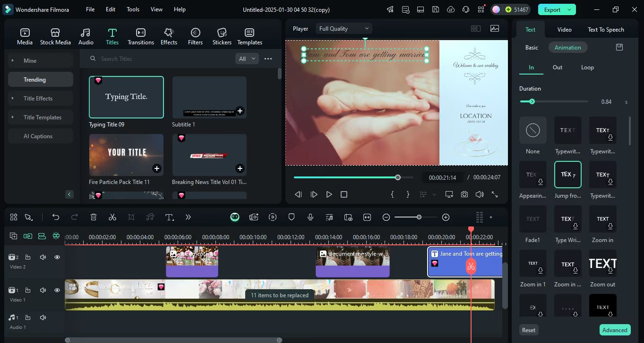The height and width of the screenshot is (343, 644).
Task: Select the crop tool in timeline toolbar
Action: 131,217
